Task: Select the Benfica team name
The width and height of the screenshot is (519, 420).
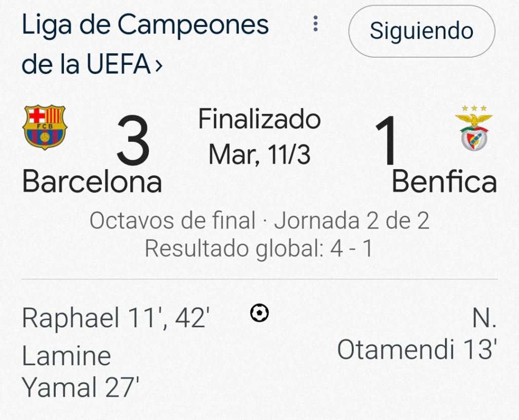Action: click(x=444, y=181)
